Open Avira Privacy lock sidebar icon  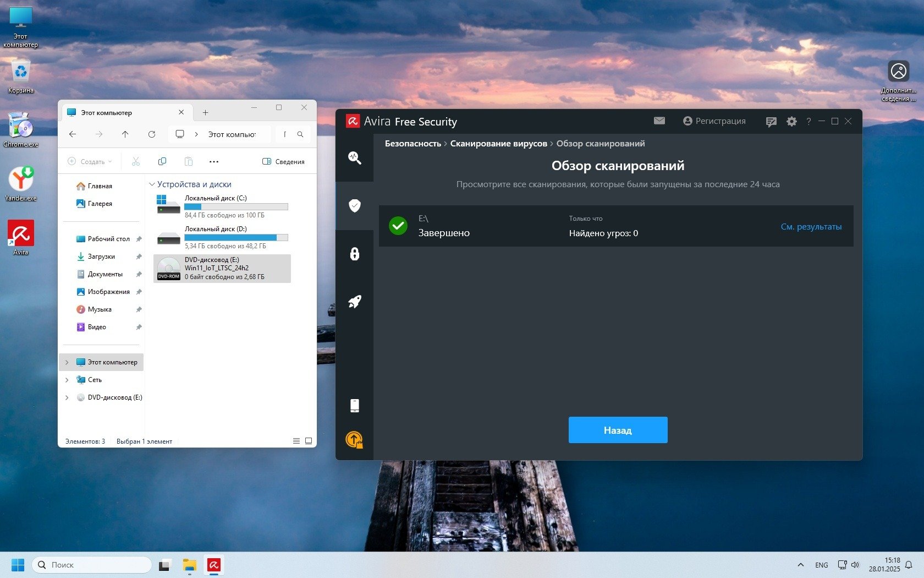point(355,254)
